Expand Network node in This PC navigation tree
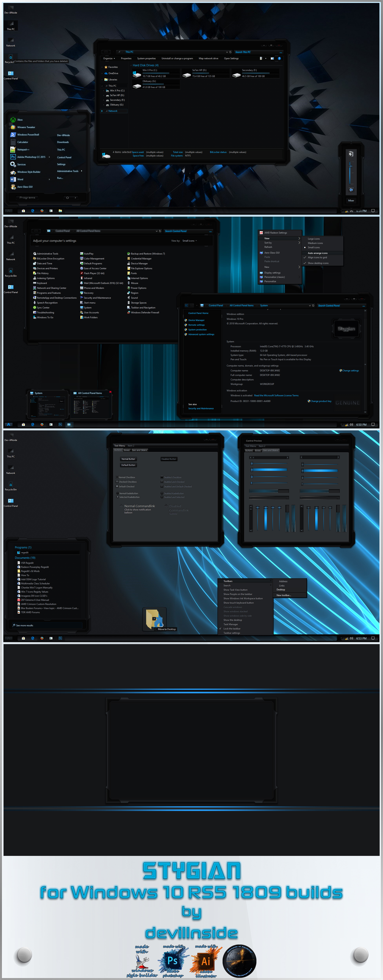 point(102,111)
